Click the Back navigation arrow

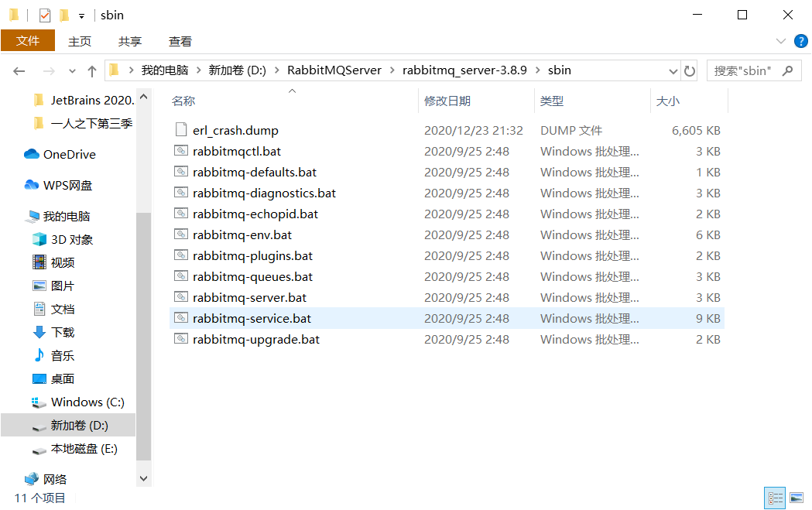coord(19,70)
